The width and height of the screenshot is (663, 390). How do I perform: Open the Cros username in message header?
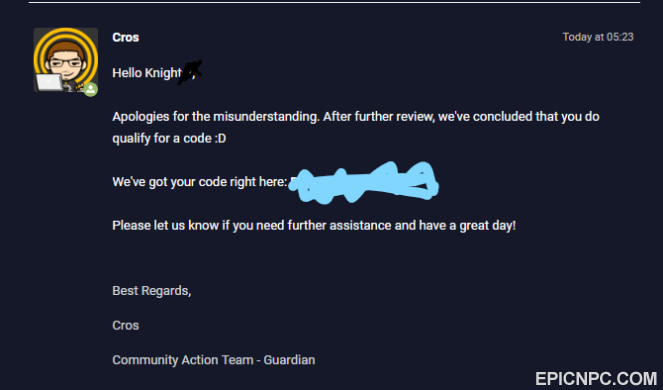(x=126, y=37)
